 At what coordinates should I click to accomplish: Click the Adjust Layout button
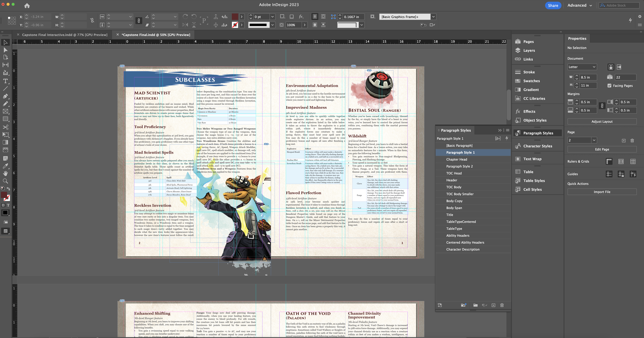click(x=602, y=122)
